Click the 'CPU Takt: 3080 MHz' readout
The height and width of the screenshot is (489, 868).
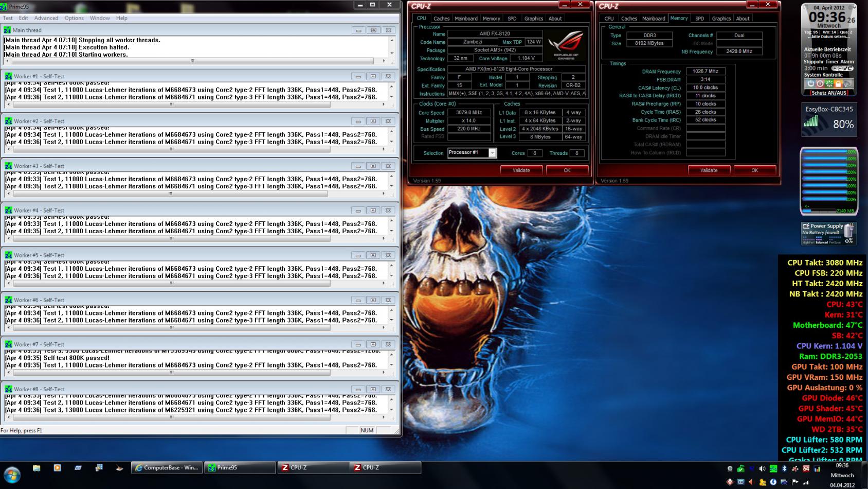tap(825, 263)
